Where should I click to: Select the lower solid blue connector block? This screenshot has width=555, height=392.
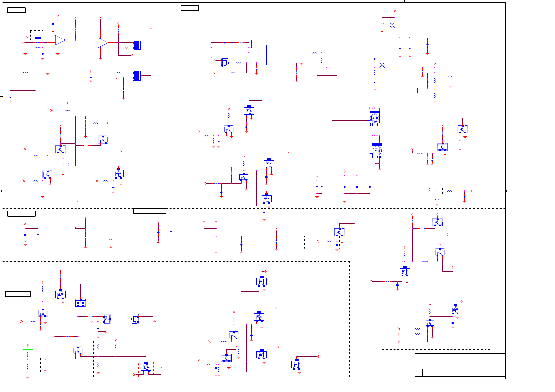click(137, 75)
